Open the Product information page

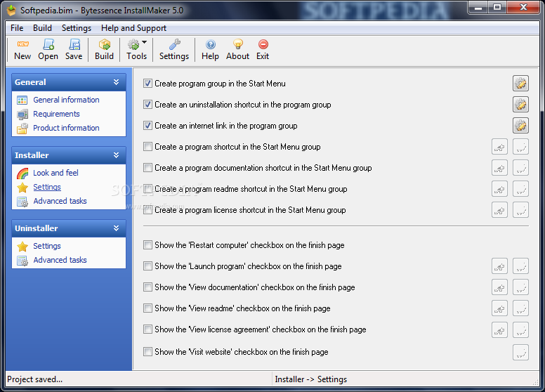[67, 128]
